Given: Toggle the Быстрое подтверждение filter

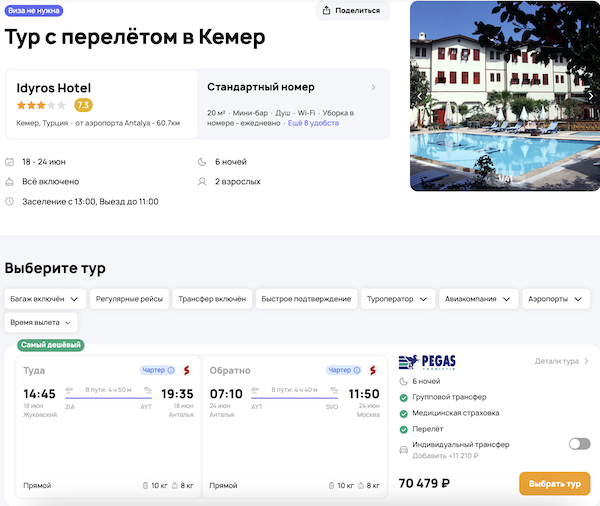Looking at the screenshot, I should [x=305, y=298].
